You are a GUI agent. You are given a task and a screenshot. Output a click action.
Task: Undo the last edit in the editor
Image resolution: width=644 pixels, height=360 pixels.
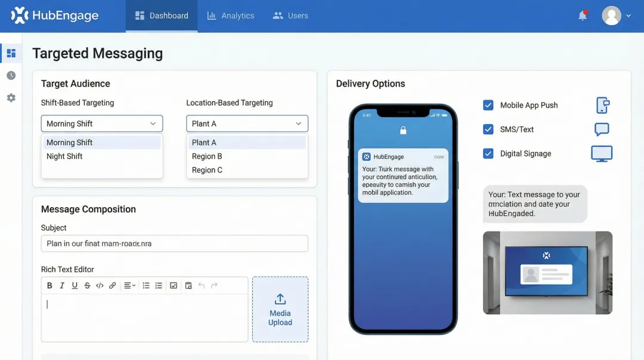203,285
